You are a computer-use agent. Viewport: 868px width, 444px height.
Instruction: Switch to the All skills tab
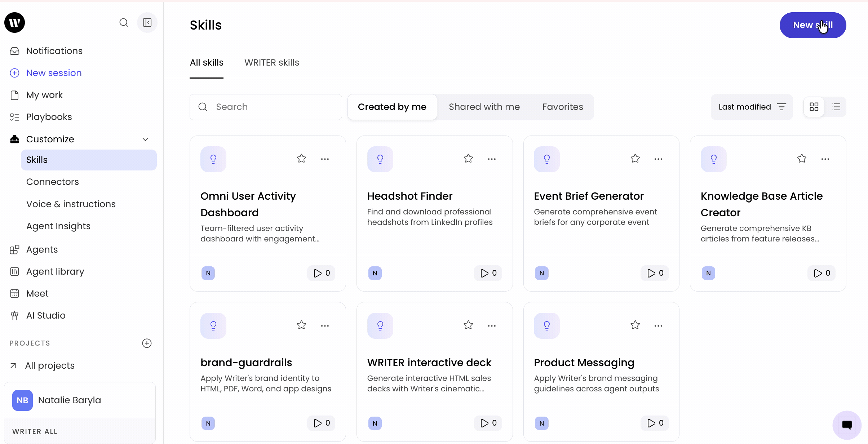click(207, 63)
